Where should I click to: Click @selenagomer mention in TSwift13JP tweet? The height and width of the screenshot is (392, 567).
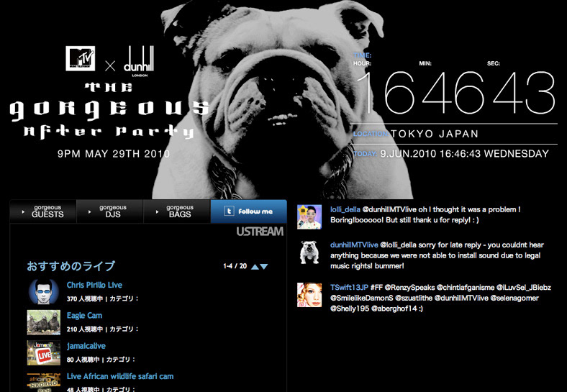(514, 298)
